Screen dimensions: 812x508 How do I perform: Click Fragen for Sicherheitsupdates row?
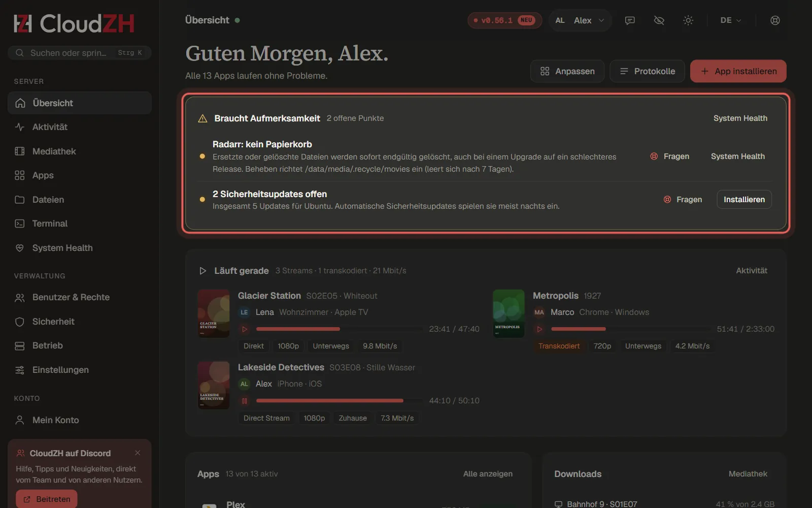click(683, 200)
